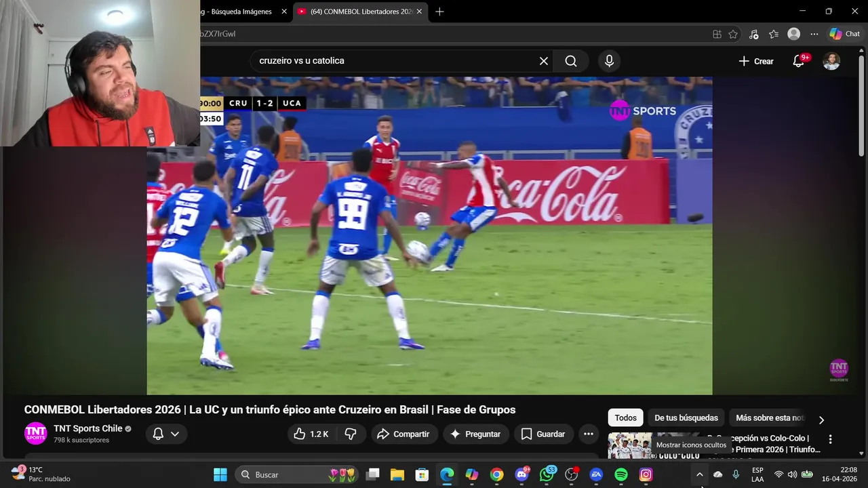This screenshot has width=868, height=488.
Task: Open the more actions three-dot menu under the video
Action: [x=588, y=434]
